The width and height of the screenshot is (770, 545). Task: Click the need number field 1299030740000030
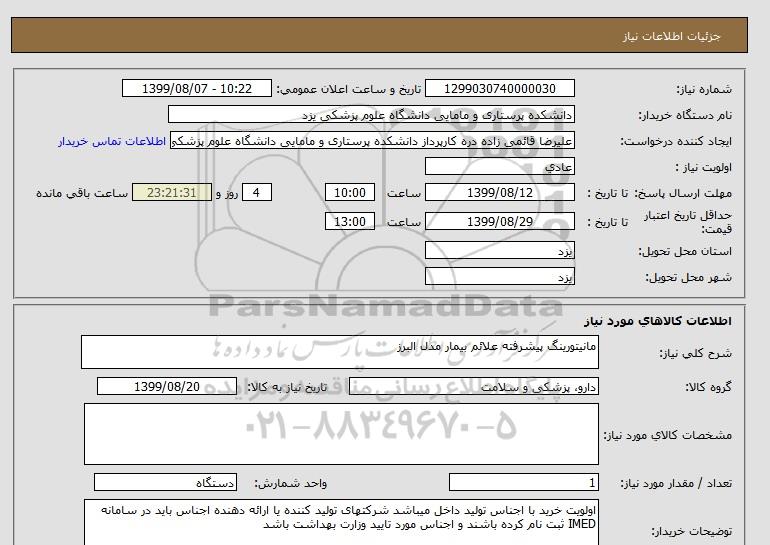click(499, 88)
